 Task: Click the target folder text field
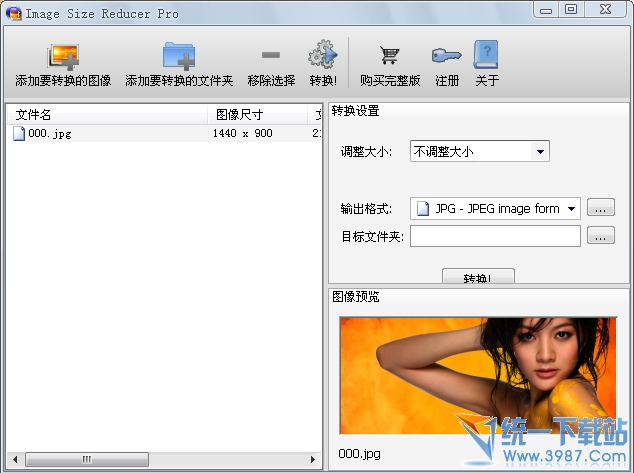(495, 236)
